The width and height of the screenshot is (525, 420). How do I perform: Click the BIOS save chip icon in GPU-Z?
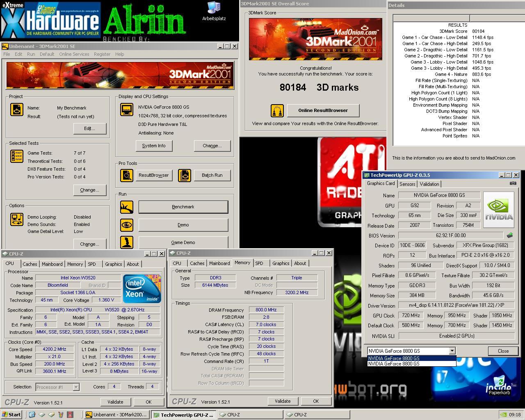(510, 235)
